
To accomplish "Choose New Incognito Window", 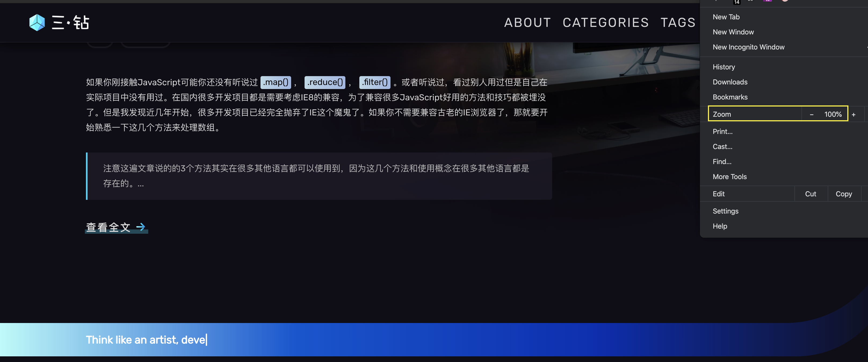I will (x=748, y=47).
